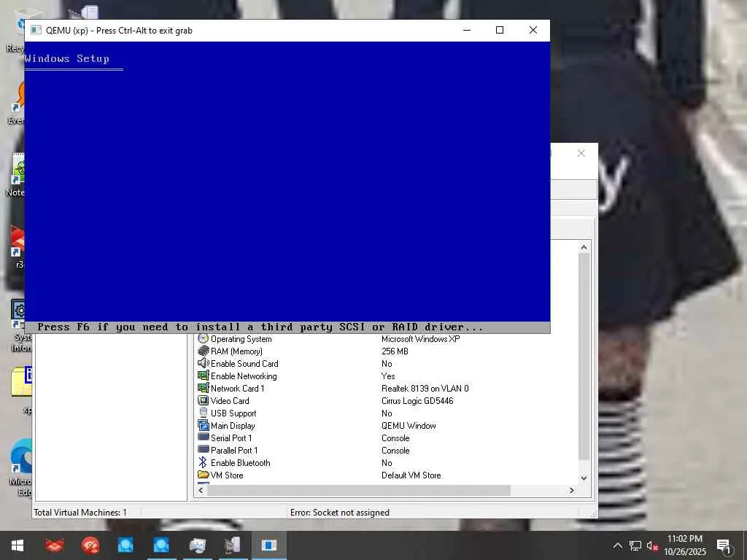The image size is (747, 560).
Task: Maximize the QEMU (xp) window
Action: [500, 30]
